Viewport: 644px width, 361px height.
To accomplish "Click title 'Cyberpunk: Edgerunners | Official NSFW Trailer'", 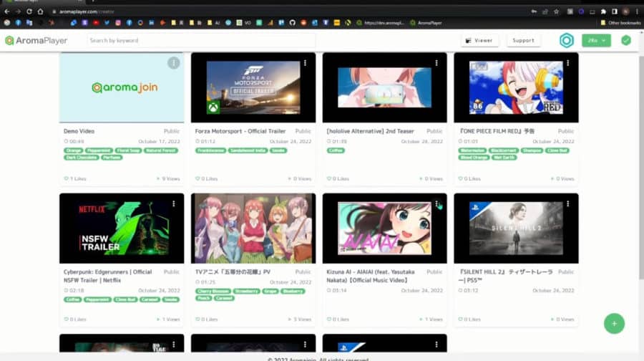I will pos(107,276).
